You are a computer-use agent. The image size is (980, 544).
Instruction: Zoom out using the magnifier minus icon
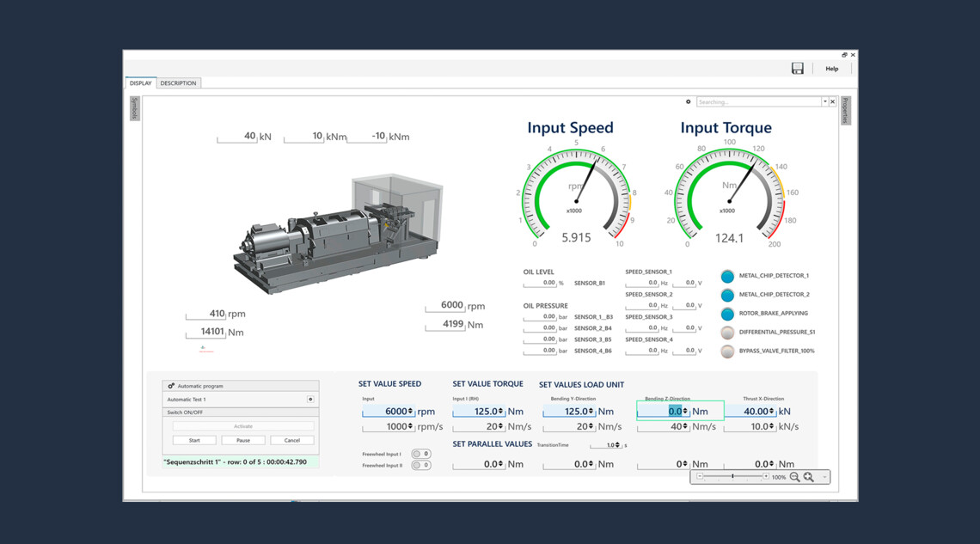(794, 477)
